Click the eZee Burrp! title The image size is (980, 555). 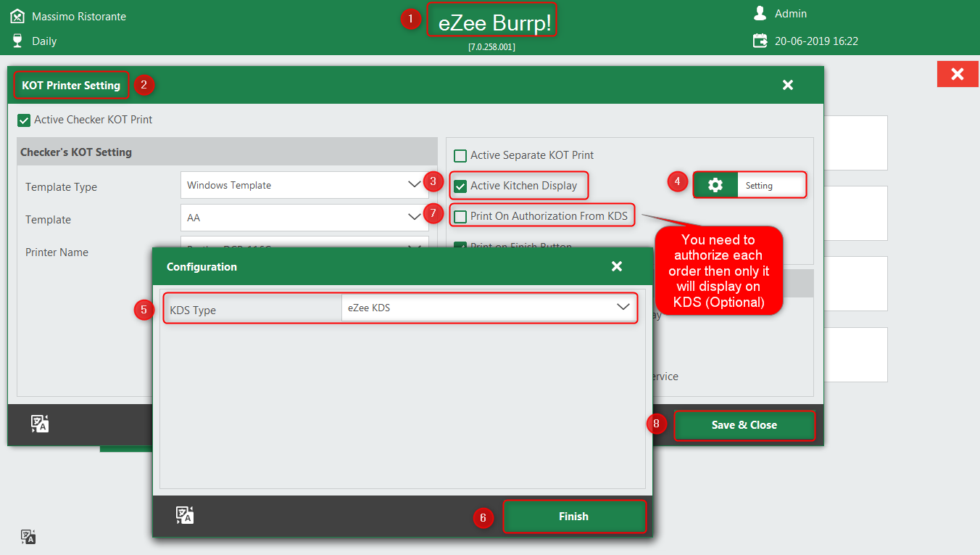494,23
